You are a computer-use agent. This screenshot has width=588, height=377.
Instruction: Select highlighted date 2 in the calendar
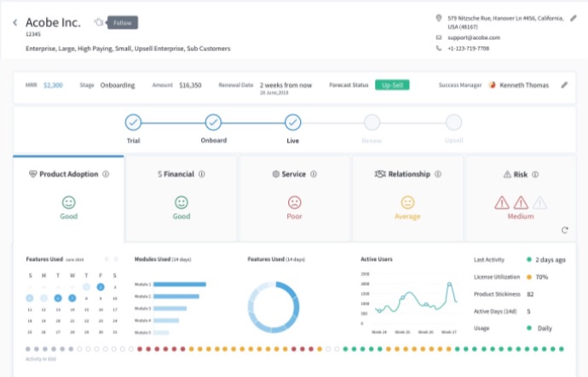point(101,287)
